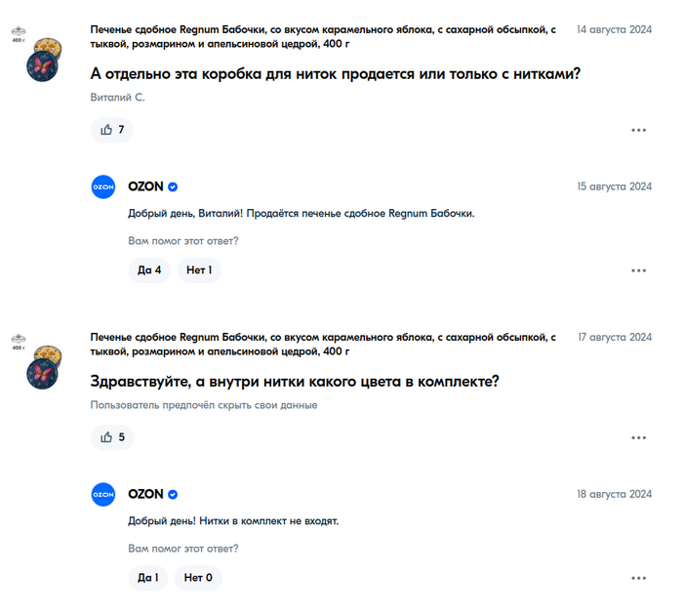Like Виталий's question with 7 likes
The height and width of the screenshot is (616, 683).
[x=111, y=129]
